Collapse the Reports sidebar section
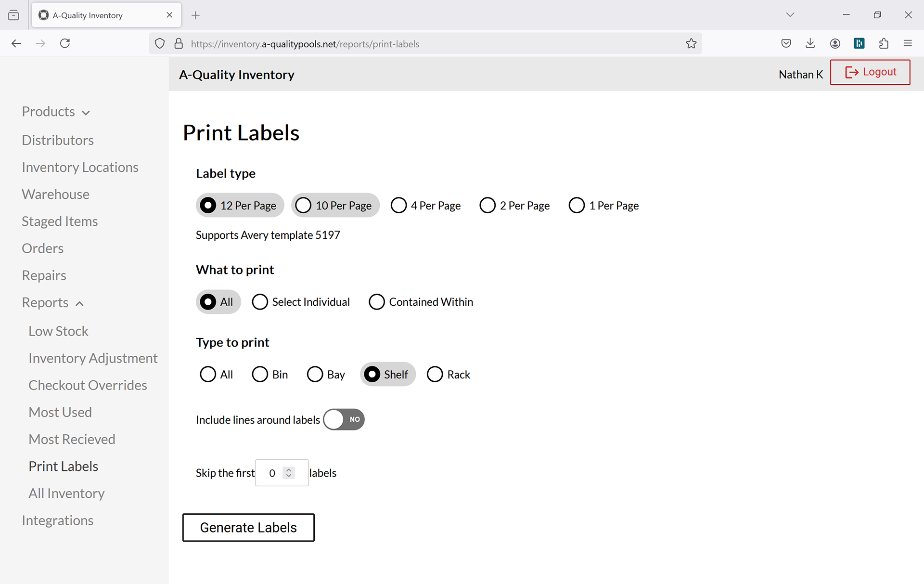This screenshot has width=924, height=584. [x=53, y=303]
